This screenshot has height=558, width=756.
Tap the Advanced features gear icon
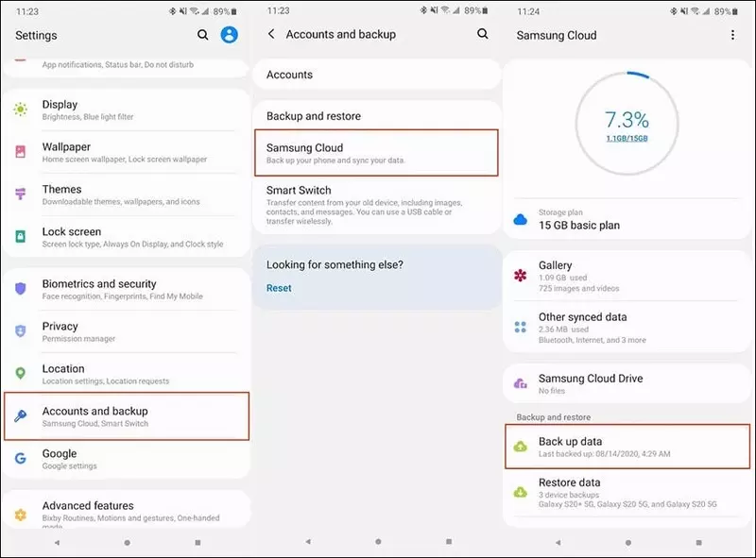20,515
